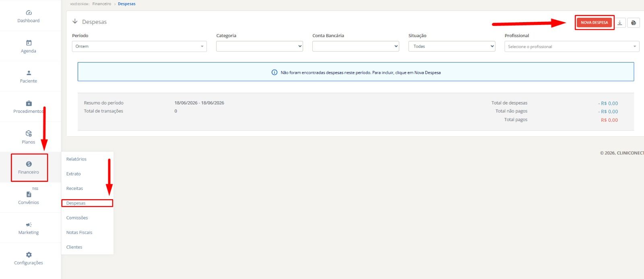Click the Configurações sidebar label

pyautogui.click(x=29, y=263)
